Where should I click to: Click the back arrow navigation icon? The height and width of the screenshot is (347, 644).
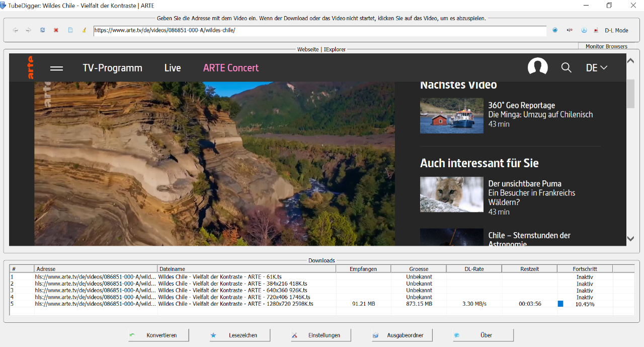(x=16, y=30)
